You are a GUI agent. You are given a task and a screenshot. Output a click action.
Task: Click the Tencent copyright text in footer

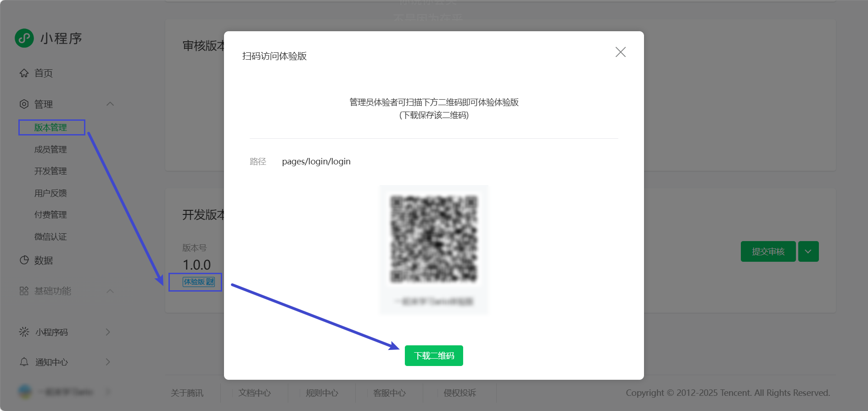tap(728, 393)
